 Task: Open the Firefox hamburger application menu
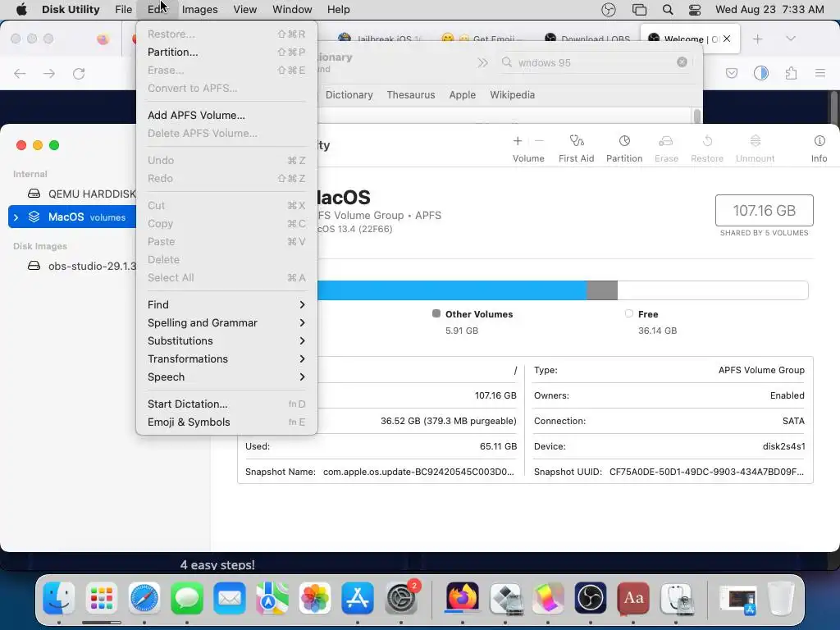tap(819, 73)
